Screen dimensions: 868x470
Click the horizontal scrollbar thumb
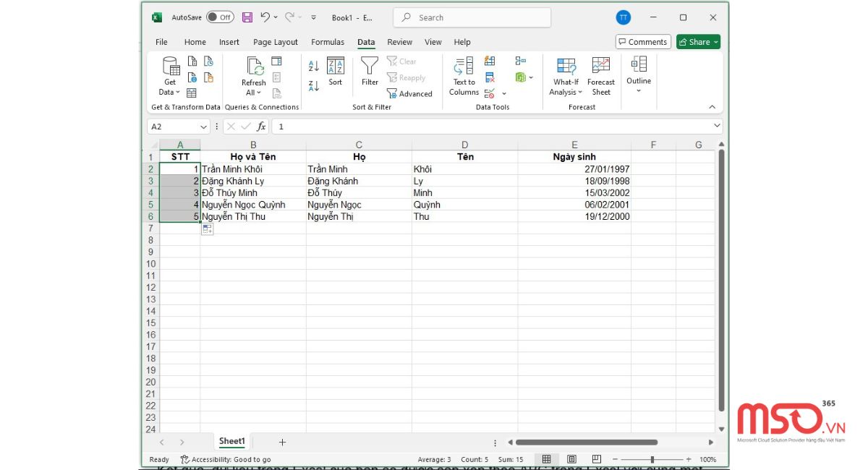pyautogui.click(x=587, y=443)
